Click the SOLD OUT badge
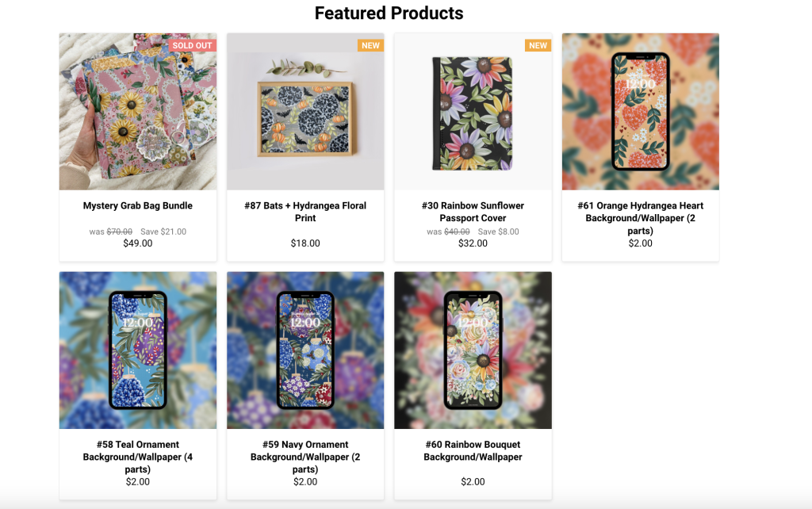This screenshot has width=812, height=509. (x=192, y=45)
